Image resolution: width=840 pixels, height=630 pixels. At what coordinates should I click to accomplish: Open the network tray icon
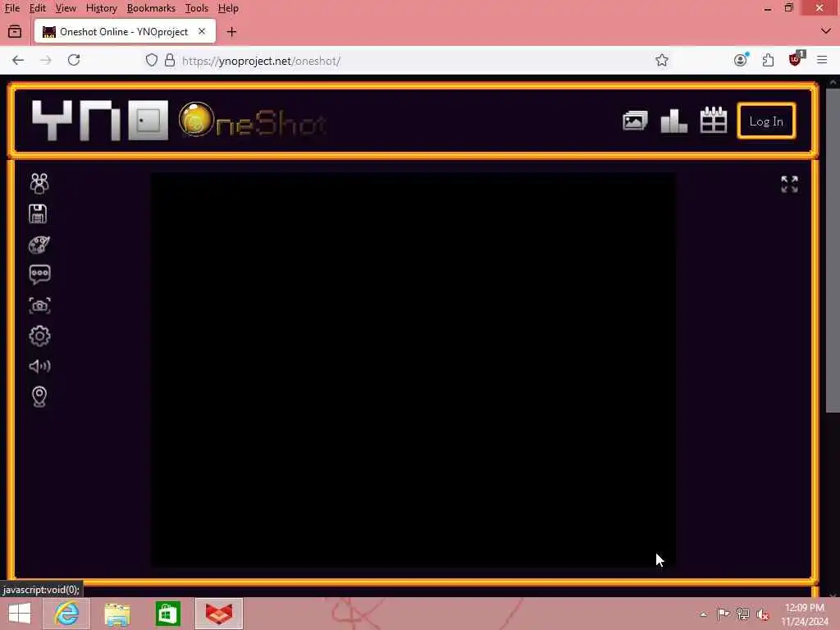tap(743, 614)
